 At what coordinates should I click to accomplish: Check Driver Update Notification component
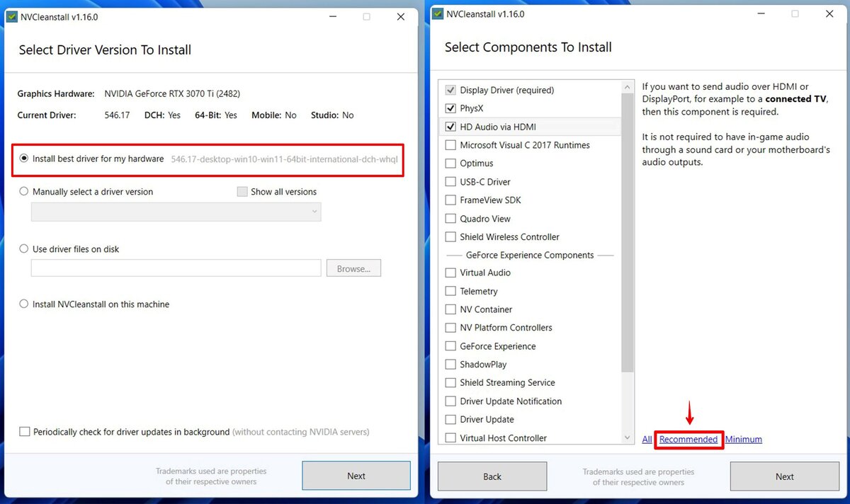[450, 401]
